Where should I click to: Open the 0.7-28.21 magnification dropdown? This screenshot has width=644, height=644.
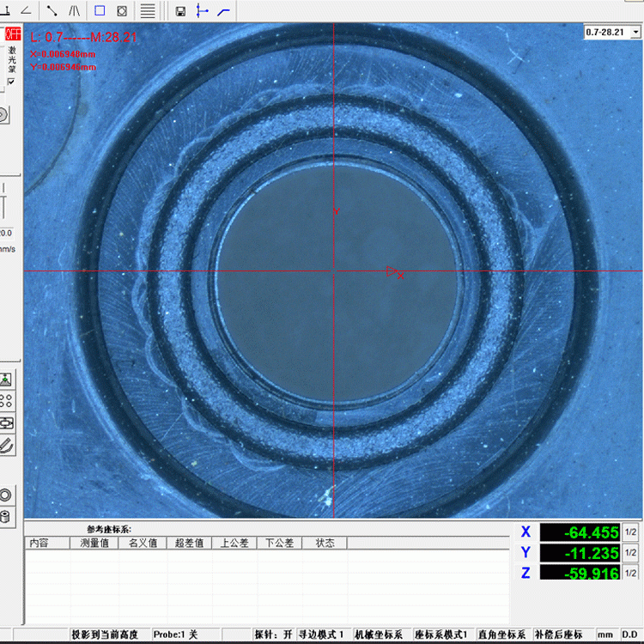tap(612, 32)
